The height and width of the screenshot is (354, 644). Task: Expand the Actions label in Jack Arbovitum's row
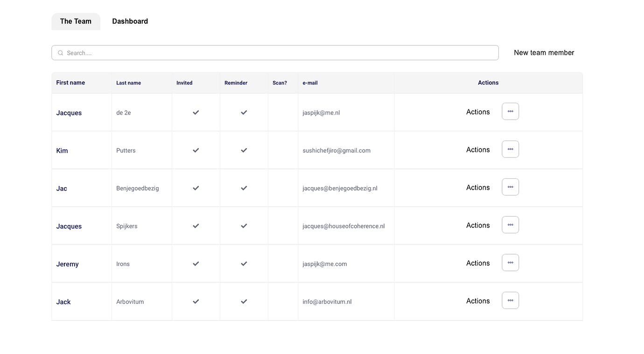[478, 301]
